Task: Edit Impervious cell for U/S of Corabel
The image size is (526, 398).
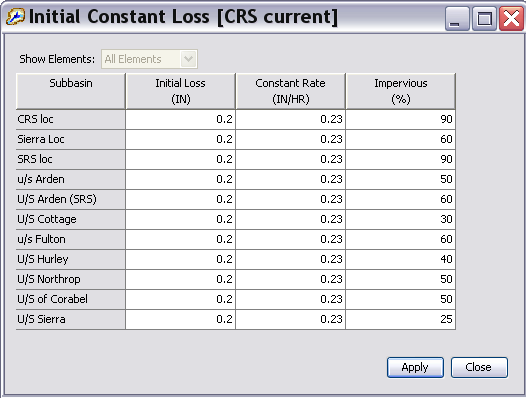Action: pyautogui.click(x=401, y=299)
